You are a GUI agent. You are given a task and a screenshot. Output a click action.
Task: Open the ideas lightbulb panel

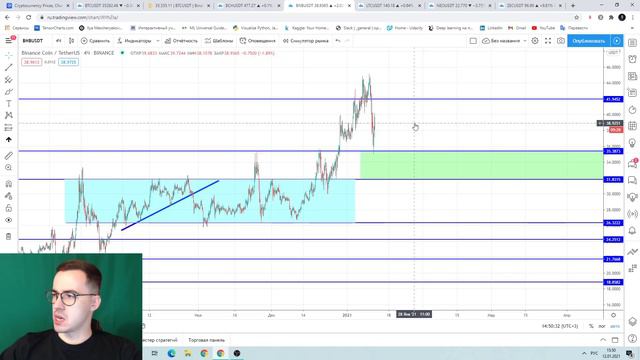pos(632,143)
